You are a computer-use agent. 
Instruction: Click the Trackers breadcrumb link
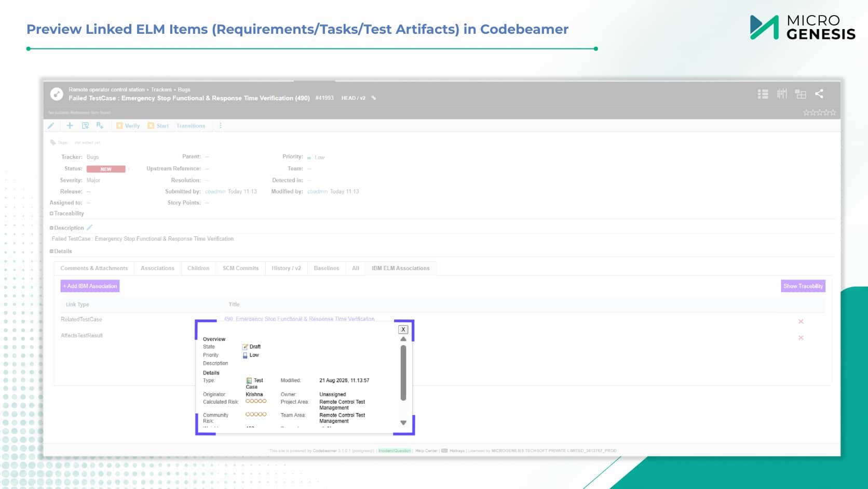161,90
